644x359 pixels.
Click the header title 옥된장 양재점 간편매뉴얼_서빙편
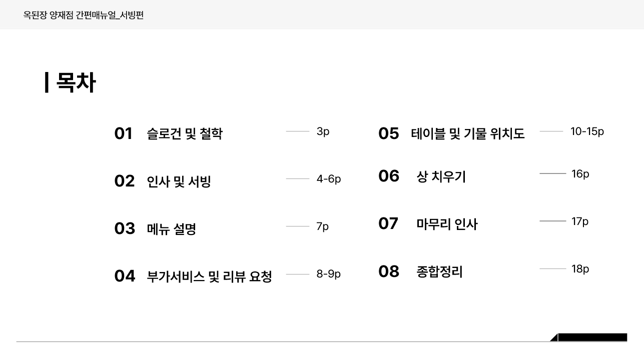pos(84,15)
